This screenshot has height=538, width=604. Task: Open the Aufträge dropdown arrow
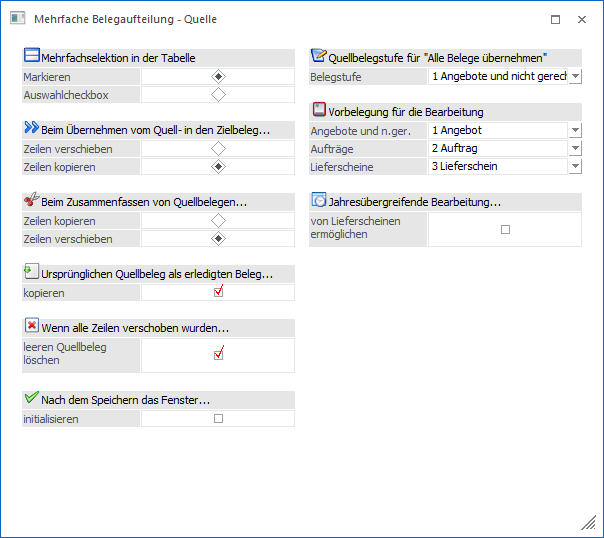[575, 149]
